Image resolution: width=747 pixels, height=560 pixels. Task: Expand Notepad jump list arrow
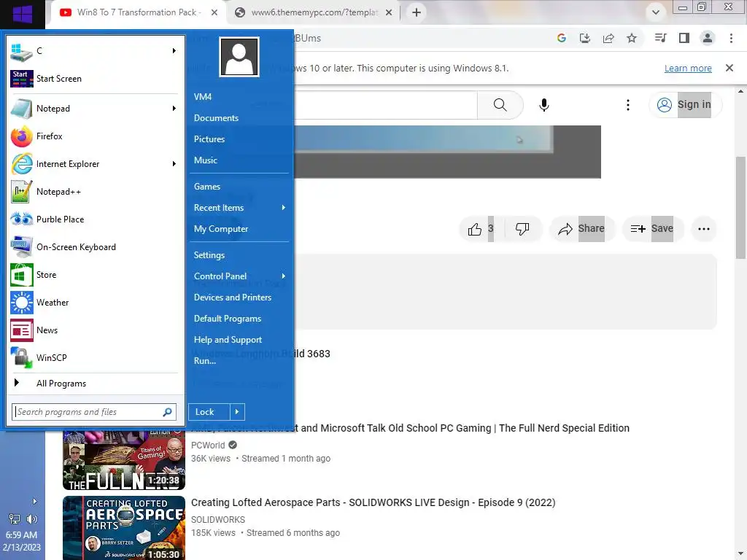tap(174, 109)
